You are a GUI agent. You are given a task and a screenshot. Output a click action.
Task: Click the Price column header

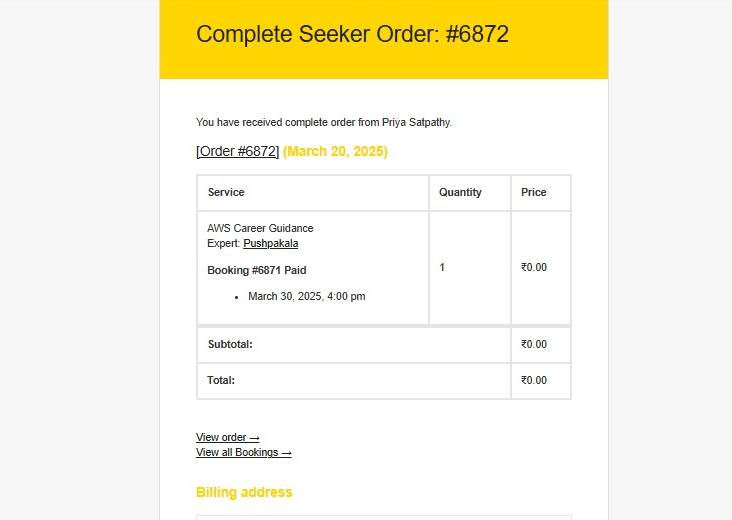point(534,192)
